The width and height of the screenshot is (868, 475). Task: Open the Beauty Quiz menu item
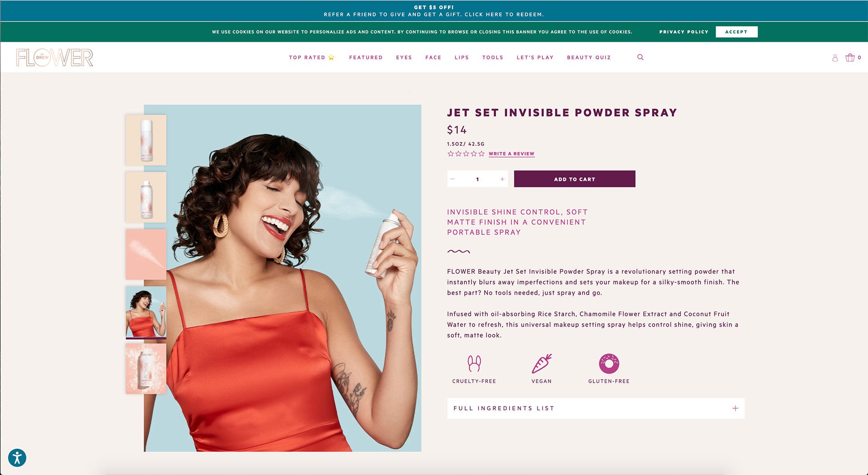[x=589, y=57]
